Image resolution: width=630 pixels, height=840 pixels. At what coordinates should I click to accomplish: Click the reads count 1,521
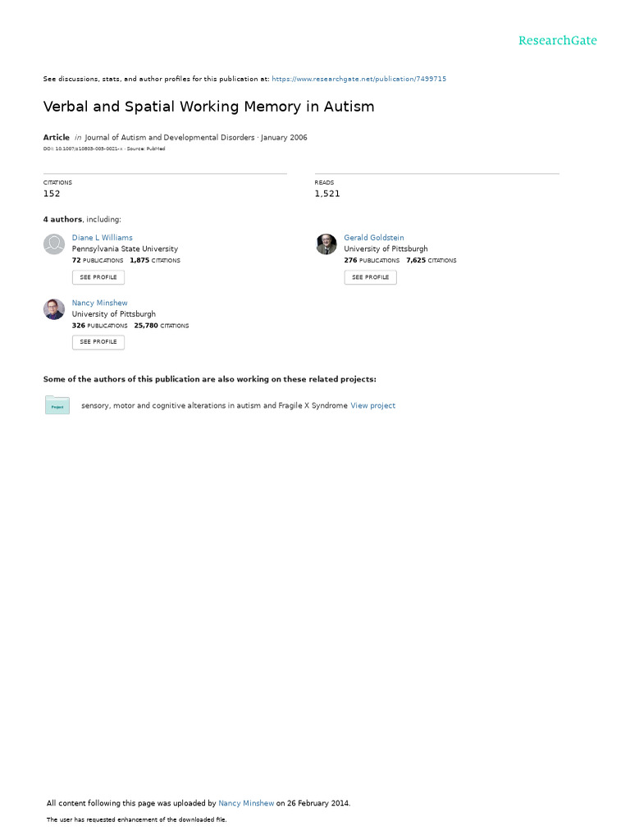pos(326,194)
